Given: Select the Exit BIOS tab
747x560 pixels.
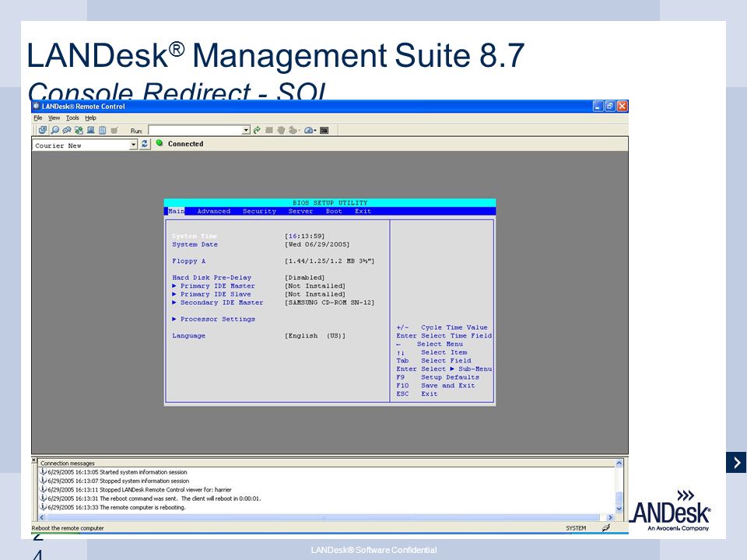Looking at the screenshot, I should (x=363, y=211).
